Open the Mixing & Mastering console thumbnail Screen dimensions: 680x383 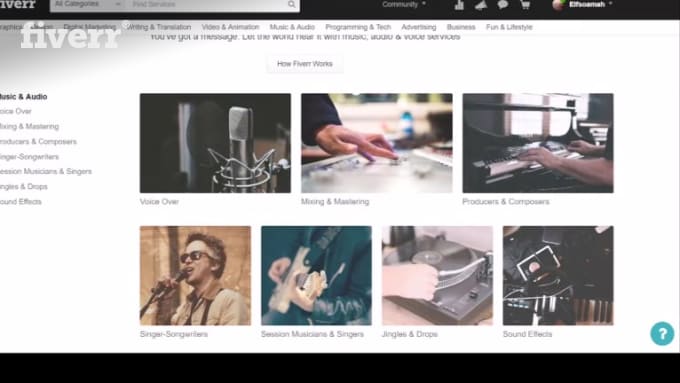tap(376, 143)
